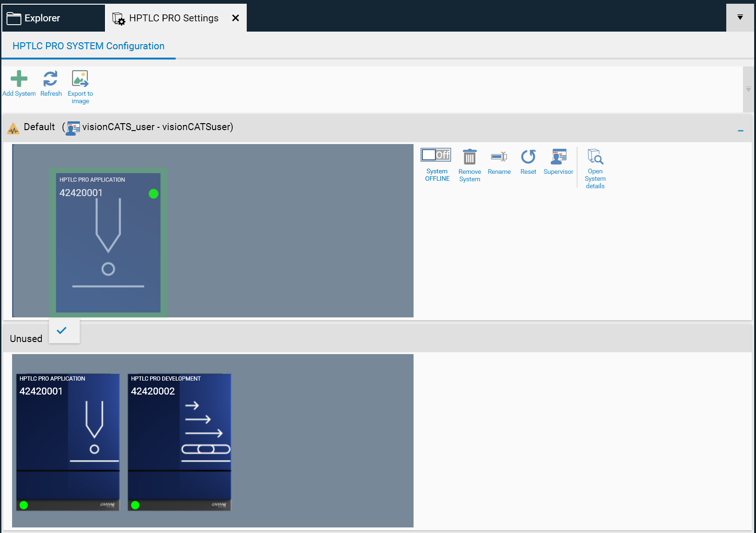Rename the Default system
Screen dimensions: 756x533
(499, 158)
